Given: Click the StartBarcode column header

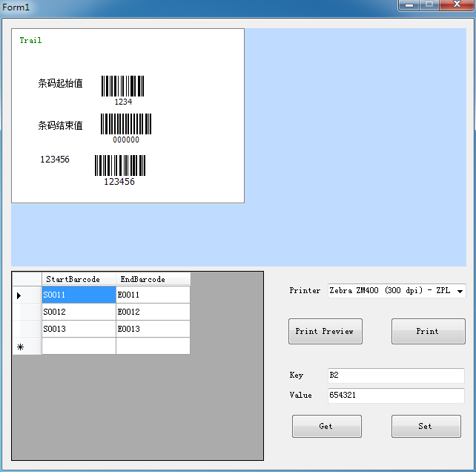Looking at the screenshot, I should (79, 279).
